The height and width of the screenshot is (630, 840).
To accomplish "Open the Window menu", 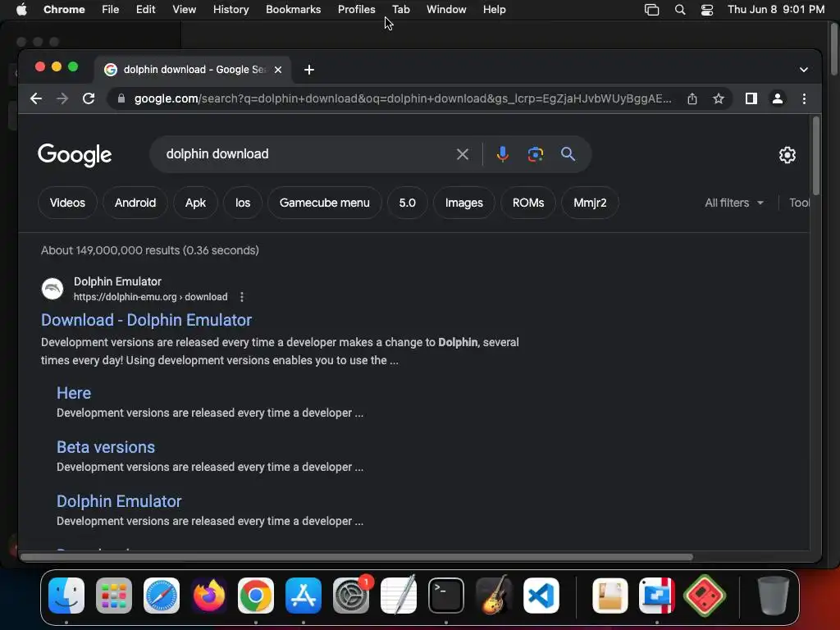I will pos(446,10).
